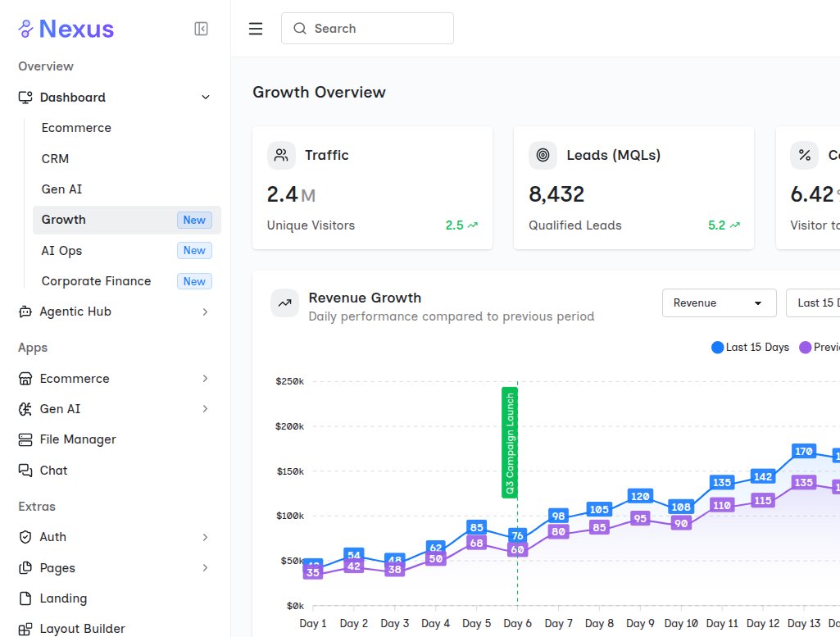840x637 pixels.
Task: Click the Nexus logo icon
Action: coord(25,29)
